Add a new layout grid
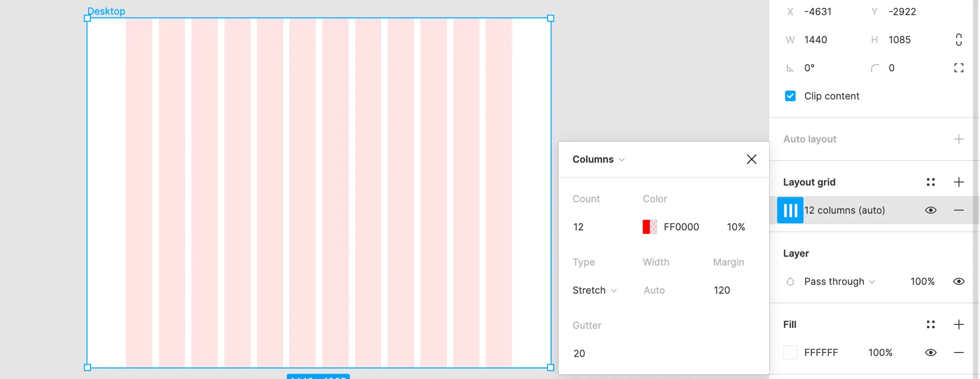Viewport: 980px width, 379px height. (959, 182)
